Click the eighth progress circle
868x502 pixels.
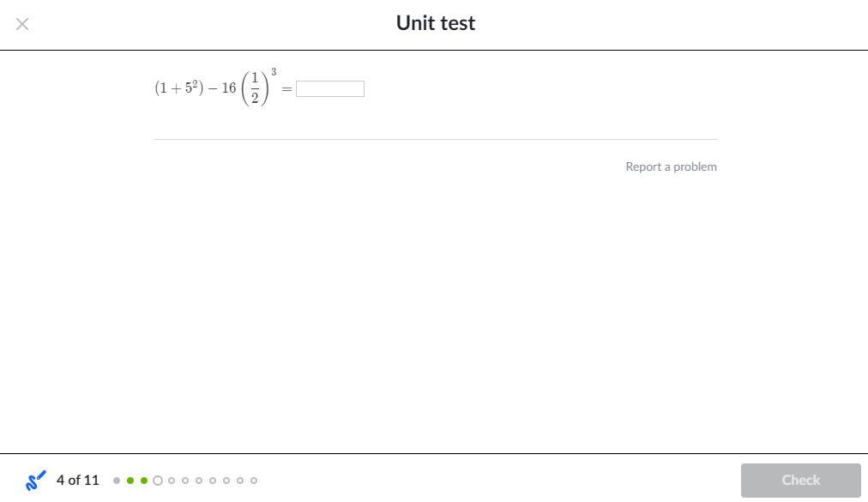(213, 481)
